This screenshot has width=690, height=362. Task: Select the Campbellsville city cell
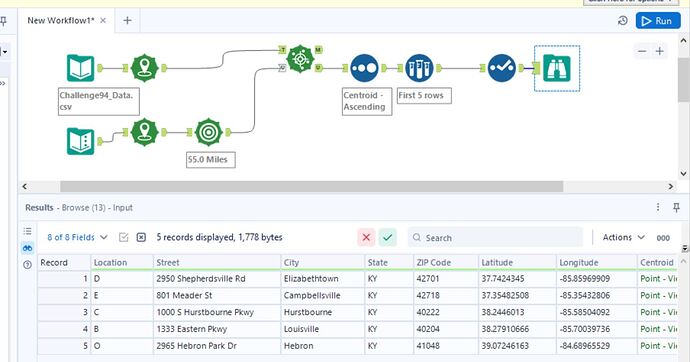click(323, 296)
